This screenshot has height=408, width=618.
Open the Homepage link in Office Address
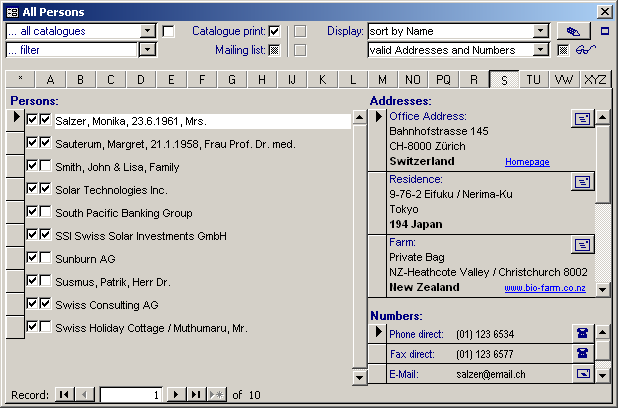(x=527, y=162)
